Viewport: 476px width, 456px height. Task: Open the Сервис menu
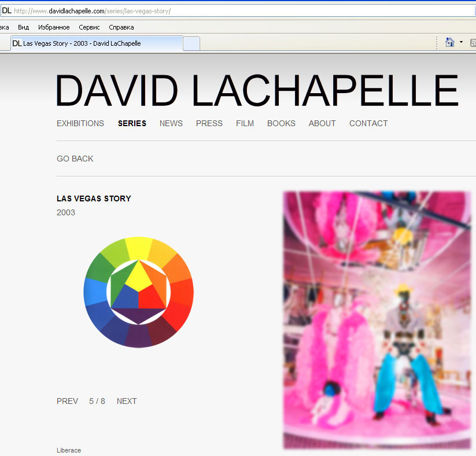pos(89,27)
